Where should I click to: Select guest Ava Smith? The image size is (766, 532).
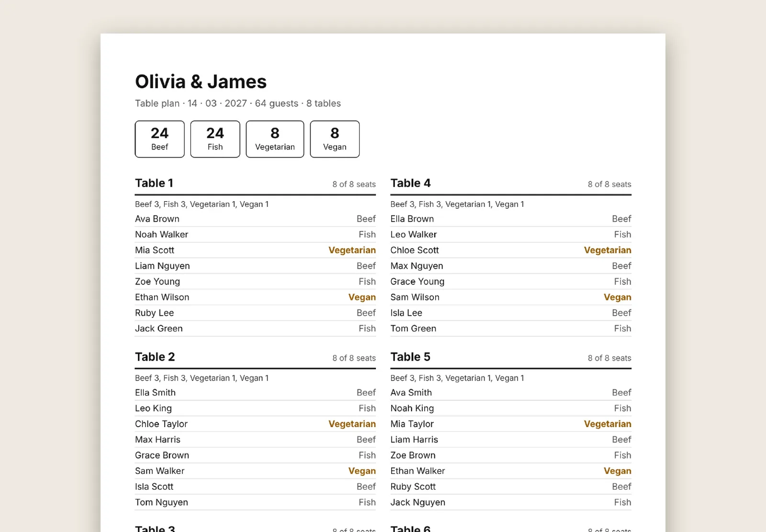[411, 393]
